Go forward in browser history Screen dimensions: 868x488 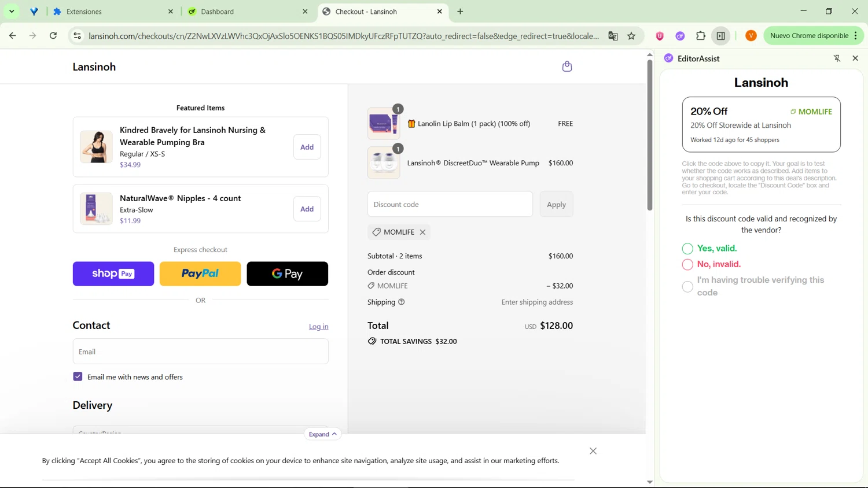33,36
